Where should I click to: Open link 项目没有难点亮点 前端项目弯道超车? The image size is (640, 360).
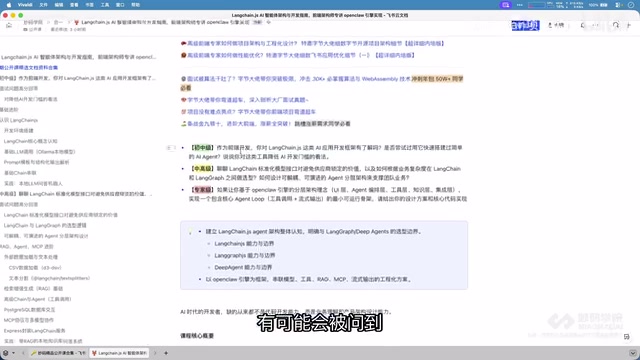[251, 111]
